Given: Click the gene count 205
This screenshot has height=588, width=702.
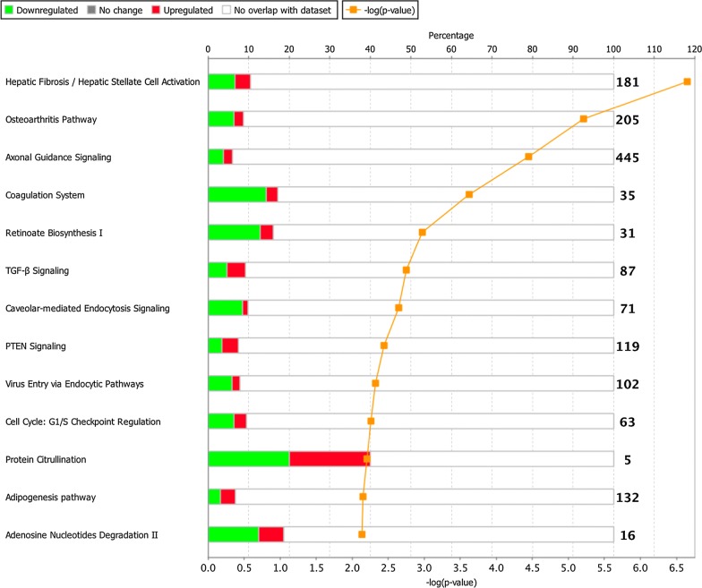Looking at the screenshot, I should click(x=627, y=120).
